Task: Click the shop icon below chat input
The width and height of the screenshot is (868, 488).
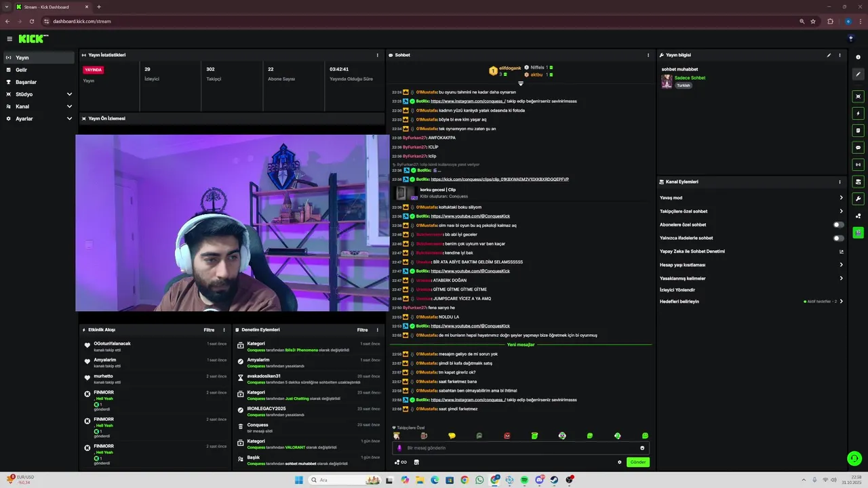Action: [416, 462]
